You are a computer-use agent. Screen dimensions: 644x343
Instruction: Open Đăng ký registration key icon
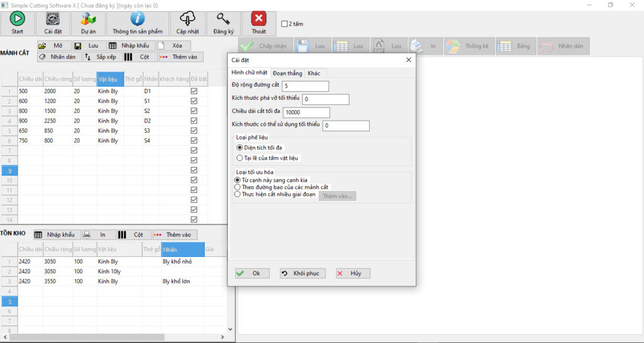point(223,19)
